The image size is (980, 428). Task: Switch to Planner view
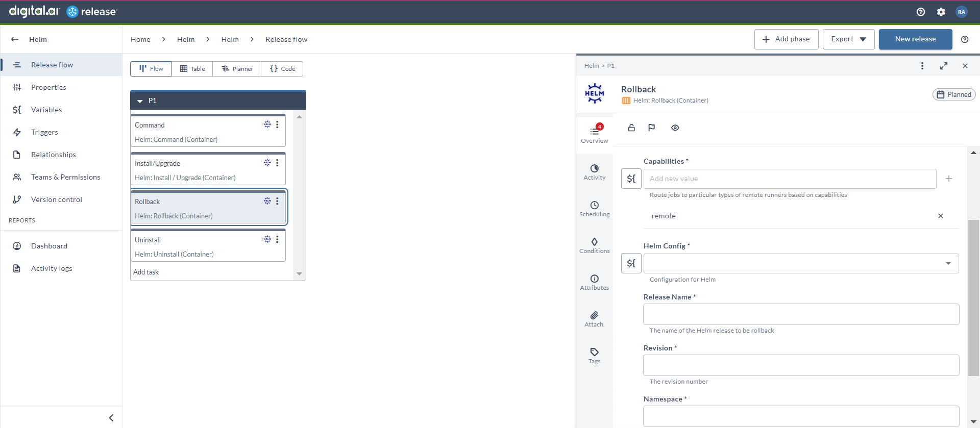click(x=237, y=69)
